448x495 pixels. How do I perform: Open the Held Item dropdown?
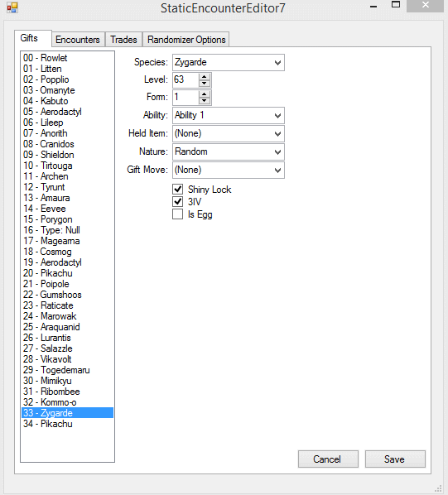pyautogui.click(x=229, y=133)
